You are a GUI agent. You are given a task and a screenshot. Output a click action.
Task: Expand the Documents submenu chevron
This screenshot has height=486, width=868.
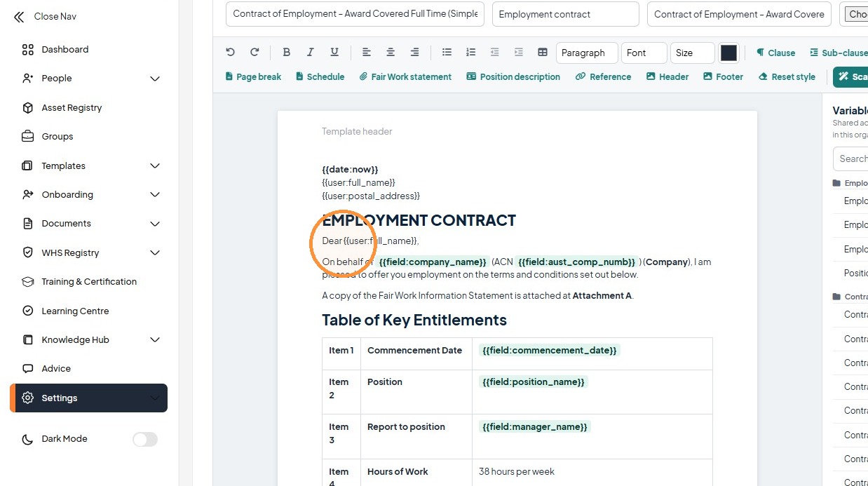(x=155, y=224)
